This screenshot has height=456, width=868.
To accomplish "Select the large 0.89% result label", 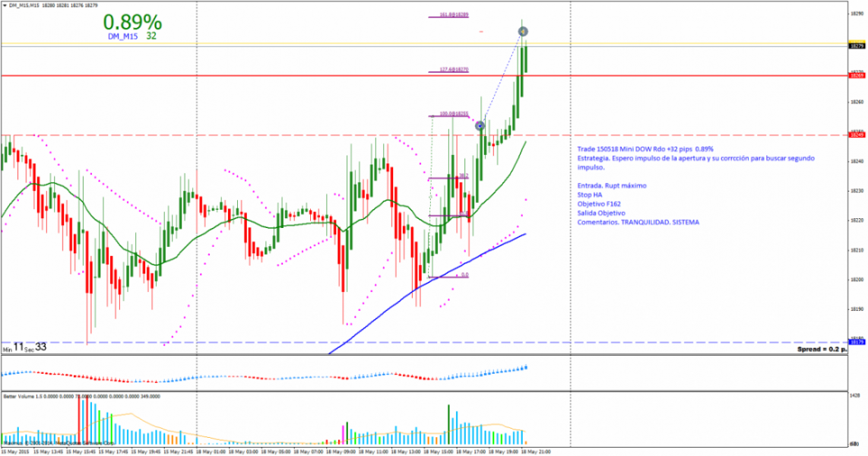I will tap(134, 21).
